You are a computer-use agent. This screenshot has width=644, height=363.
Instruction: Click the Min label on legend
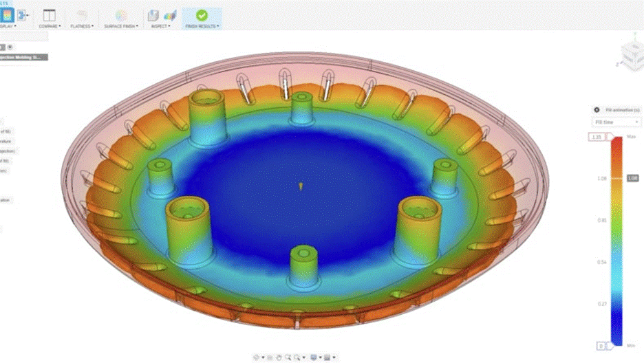[x=631, y=345]
